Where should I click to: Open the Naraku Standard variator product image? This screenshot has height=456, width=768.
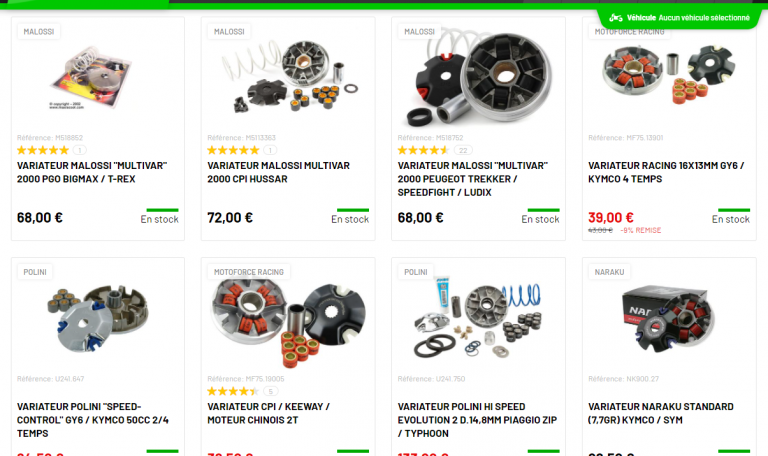tap(665, 318)
